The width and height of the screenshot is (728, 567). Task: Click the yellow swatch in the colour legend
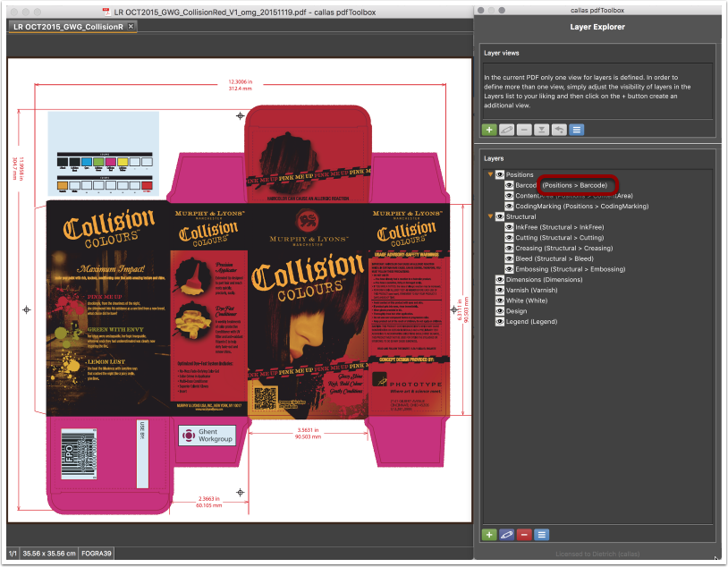coord(123,162)
